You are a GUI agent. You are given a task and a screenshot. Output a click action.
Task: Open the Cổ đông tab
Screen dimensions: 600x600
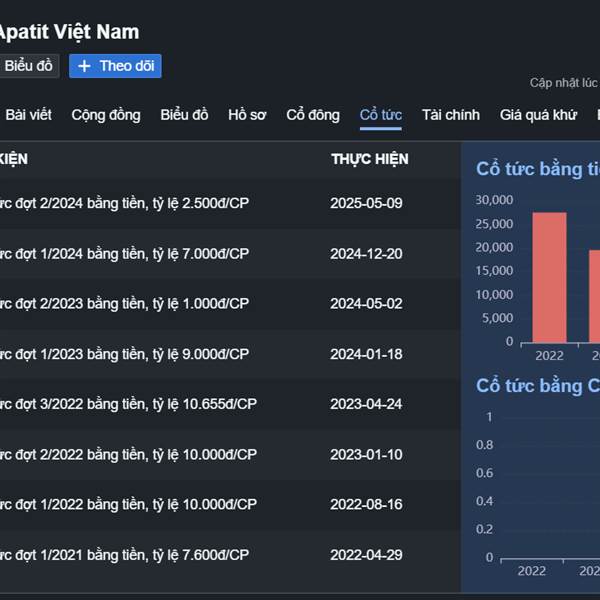click(x=313, y=115)
